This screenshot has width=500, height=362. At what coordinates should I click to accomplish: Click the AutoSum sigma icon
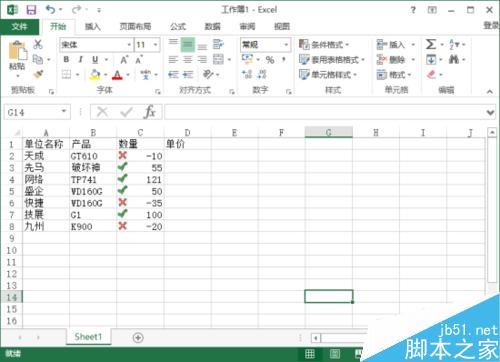tap(431, 44)
